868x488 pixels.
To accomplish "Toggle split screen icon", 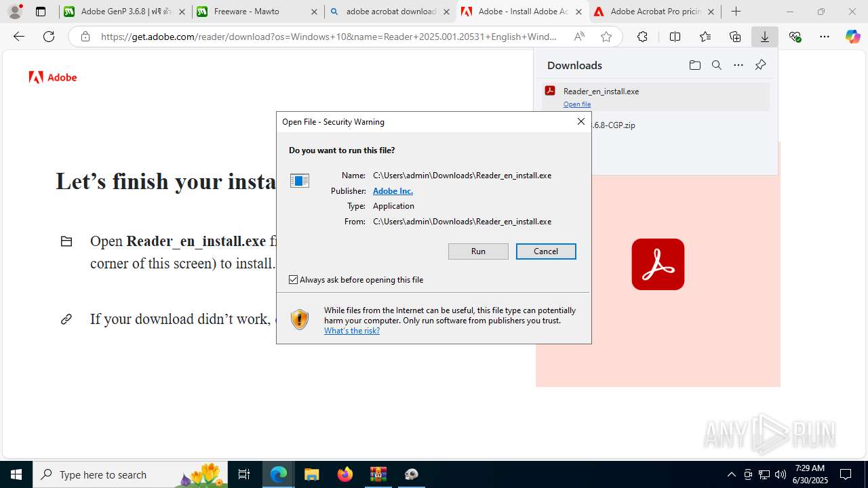I will click(675, 37).
